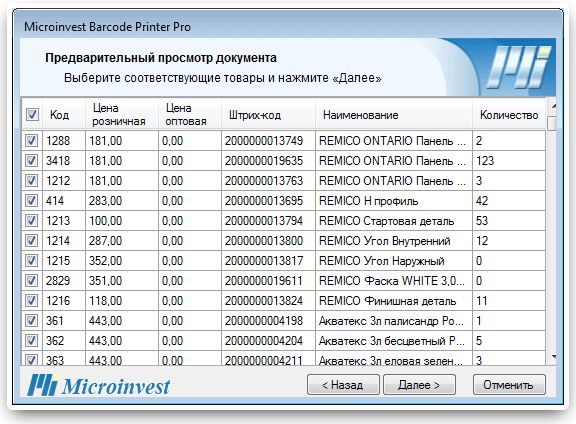The height and width of the screenshot is (424, 576).
Task: Select barcode cell 2000000013794
Action: [269, 221]
